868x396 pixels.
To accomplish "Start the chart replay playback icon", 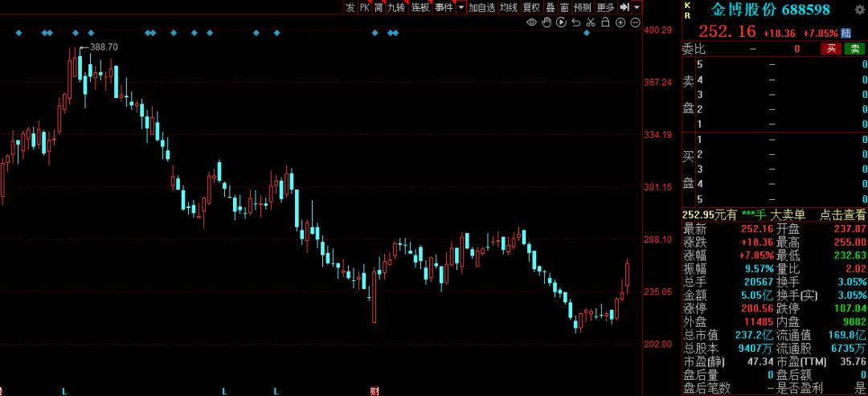I will point(561,22).
